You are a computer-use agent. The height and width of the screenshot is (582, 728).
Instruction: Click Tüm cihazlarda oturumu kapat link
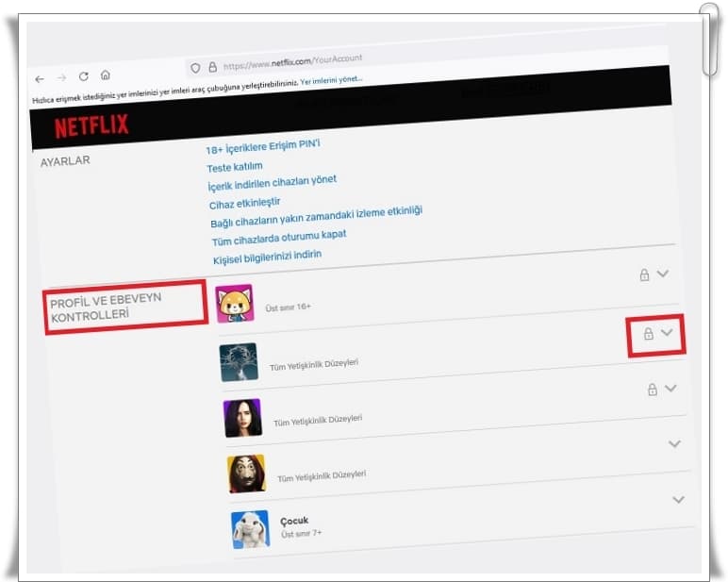(279, 238)
